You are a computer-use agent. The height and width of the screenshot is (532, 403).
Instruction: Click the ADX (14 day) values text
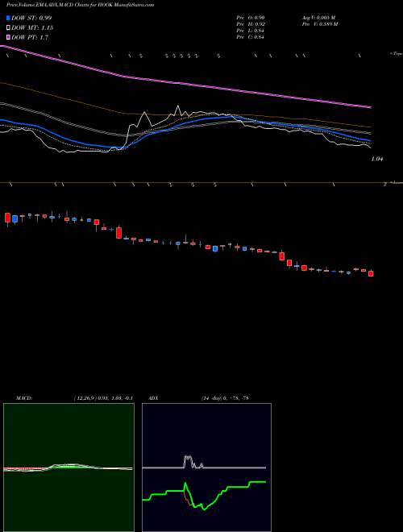225,398
